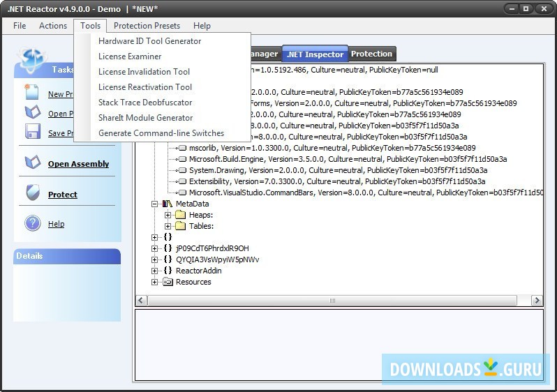Select the mscorlib Version=1.0.3300.0 row
557x392 pixels.
[332, 148]
